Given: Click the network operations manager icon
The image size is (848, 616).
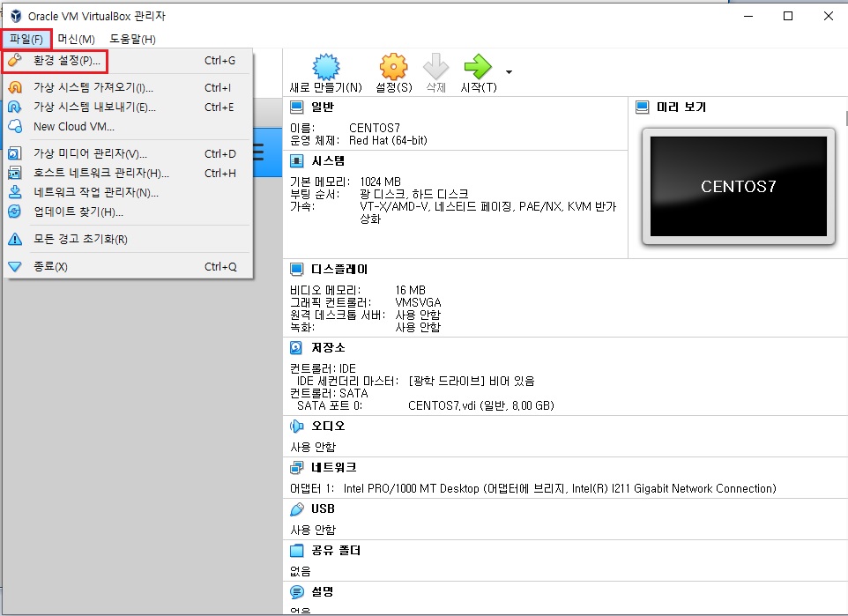Looking at the screenshot, I should point(15,192).
